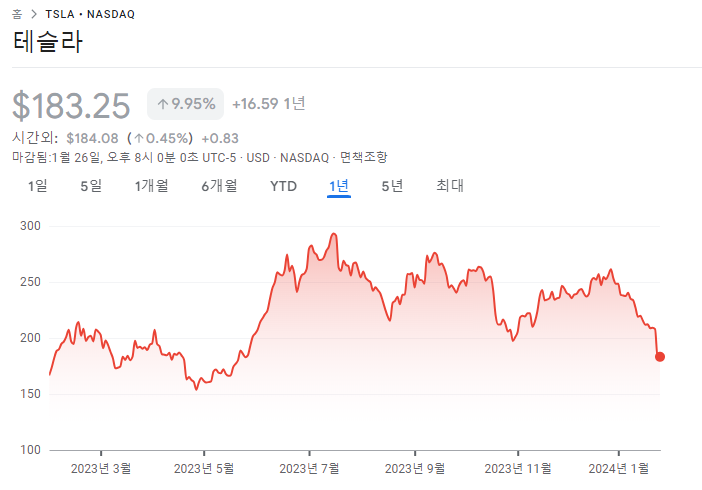Image resolution: width=702 pixels, height=490 pixels.
Task: Click the +16.59 1년 change text
Action: coord(269,104)
